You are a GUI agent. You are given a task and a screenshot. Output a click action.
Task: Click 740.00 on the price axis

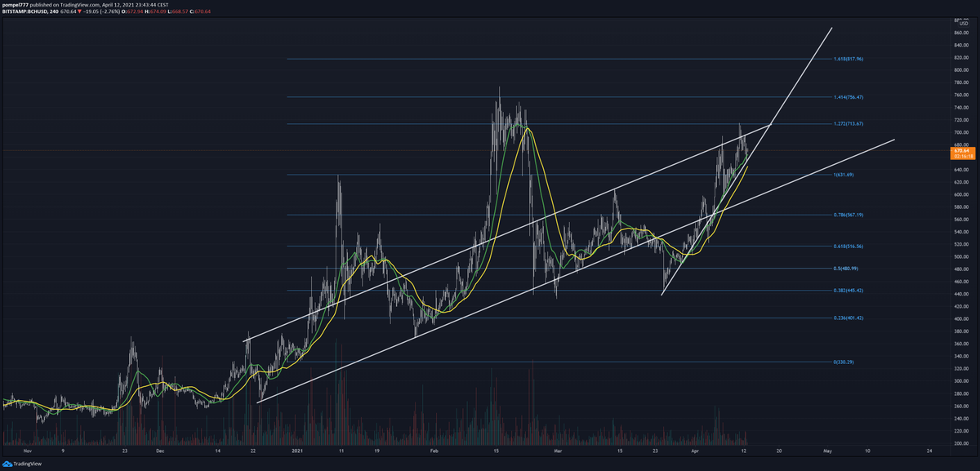tap(960, 108)
